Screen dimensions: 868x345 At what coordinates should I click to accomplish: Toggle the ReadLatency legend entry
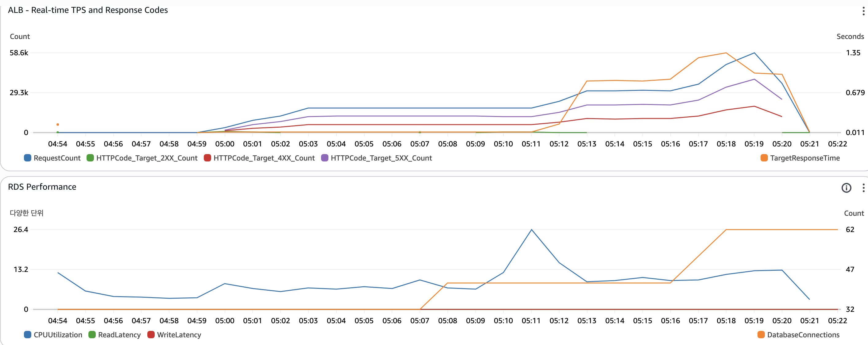point(119,335)
